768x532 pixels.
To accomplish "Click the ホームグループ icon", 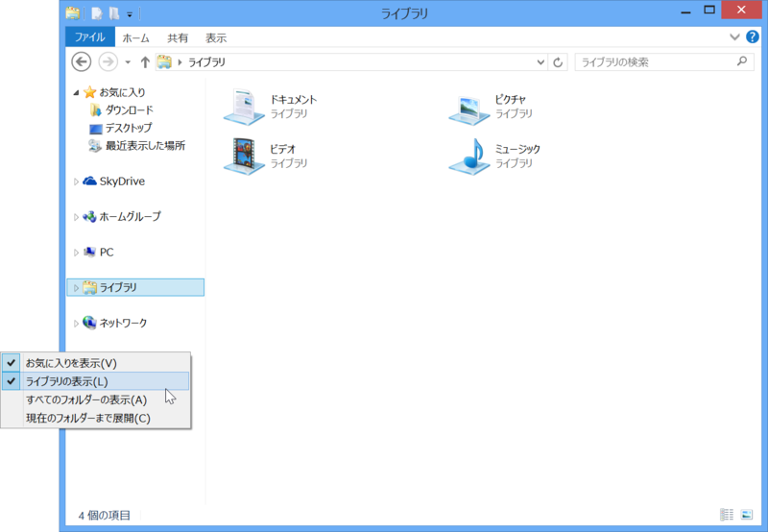I will tap(89, 216).
